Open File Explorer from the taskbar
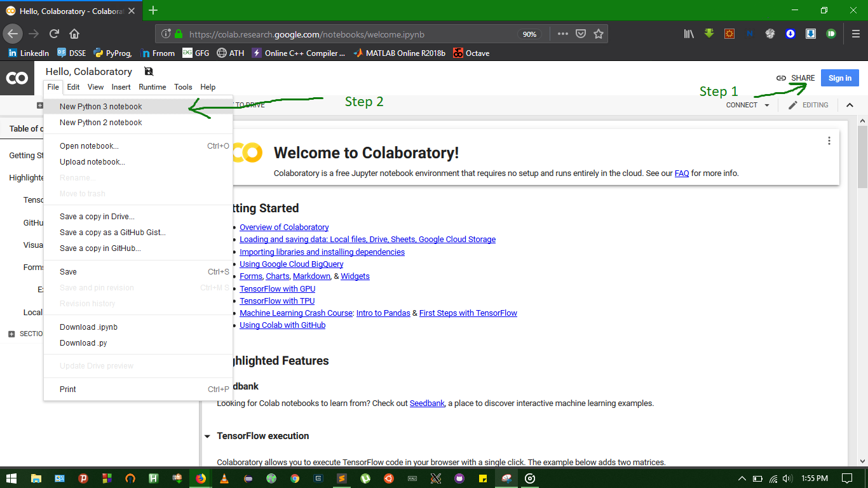 36,478
